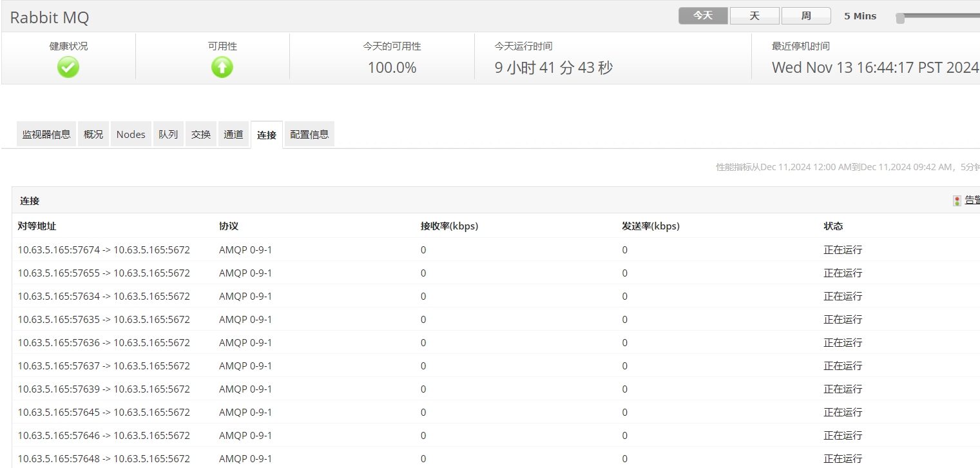
Task: Click the 协议 column header
Action: [229, 226]
